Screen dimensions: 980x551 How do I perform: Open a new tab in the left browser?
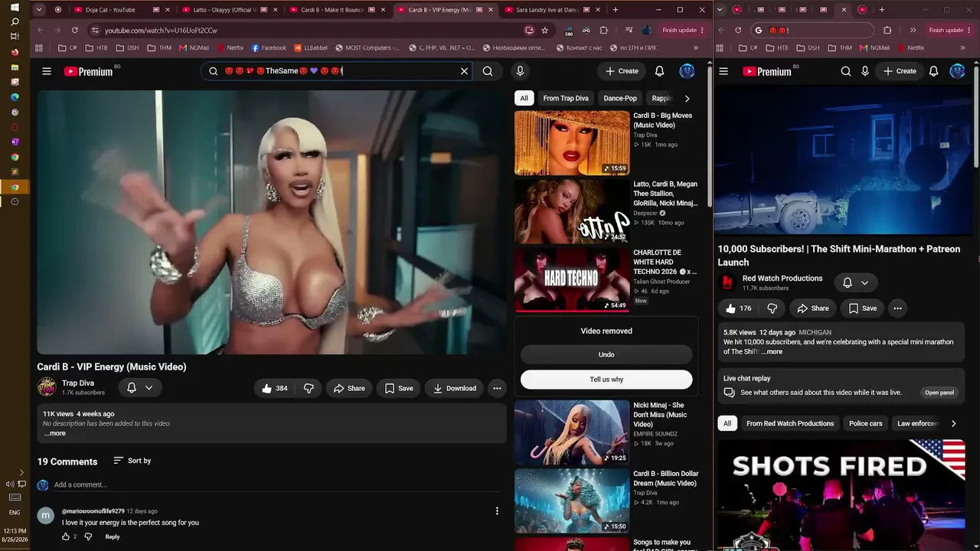615,10
